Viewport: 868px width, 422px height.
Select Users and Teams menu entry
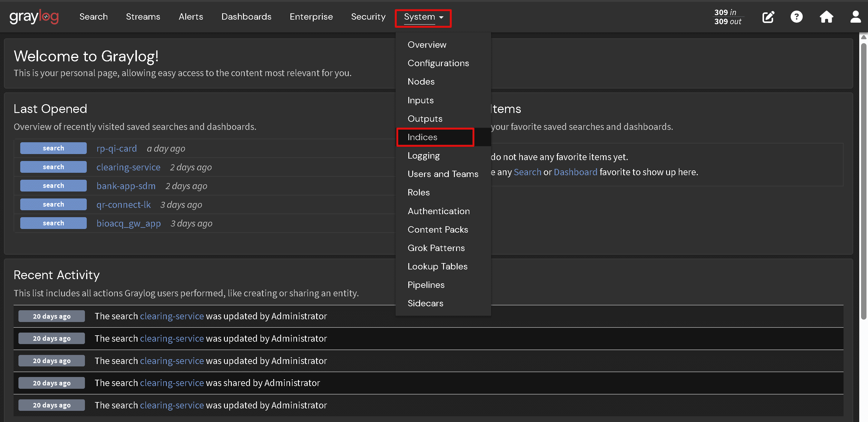(x=443, y=174)
